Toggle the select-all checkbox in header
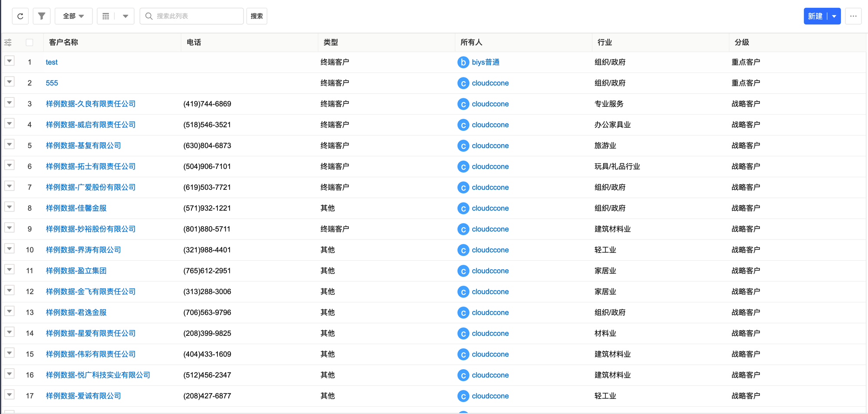Viewport: 868px width, 414px height. [30, 43]
